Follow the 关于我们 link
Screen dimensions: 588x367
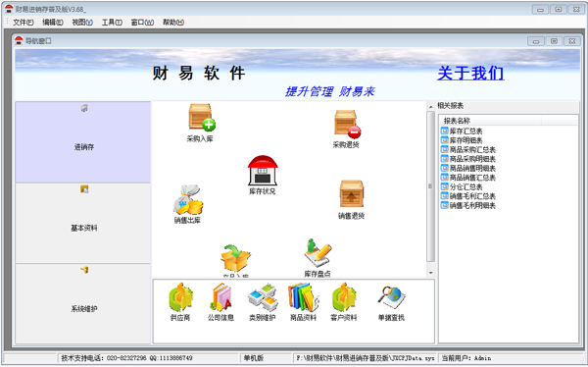click(470, 74)
